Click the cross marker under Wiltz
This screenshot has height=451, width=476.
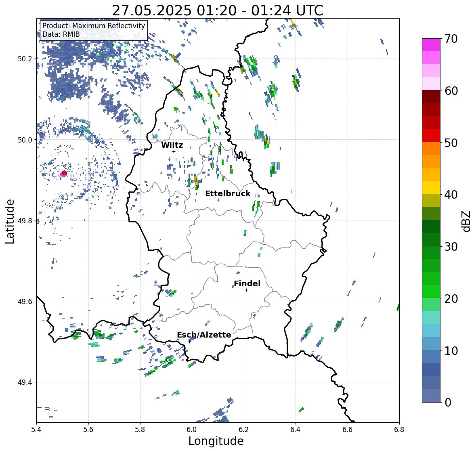click(x=174, y=151)
